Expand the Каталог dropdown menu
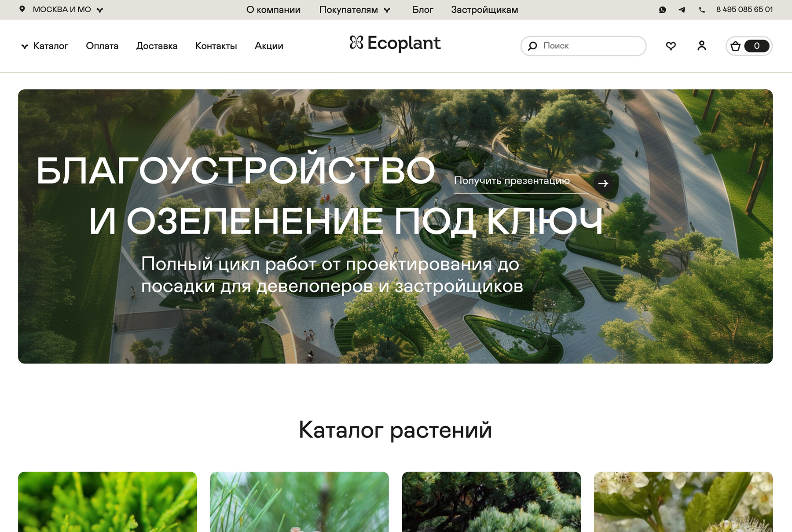Screen dimensions: 792x532 (45, 46)
